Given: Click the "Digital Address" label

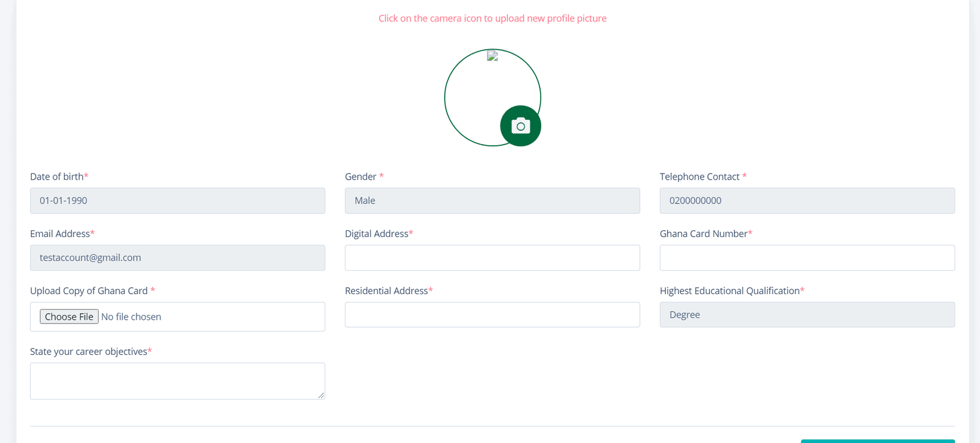Looking at the screenshot, I should [376, 234].
